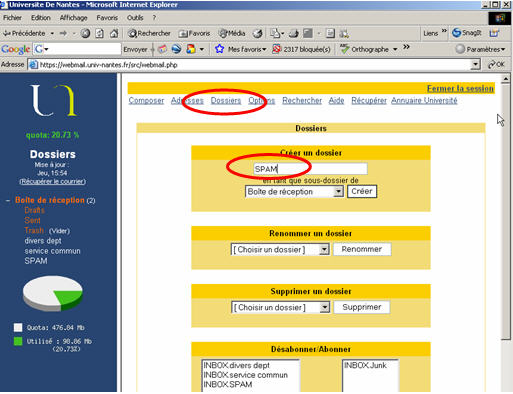This screenshot has width=513, height=394.
Task: Empty trash with the Vider link
Action: (x=59, y=231)
